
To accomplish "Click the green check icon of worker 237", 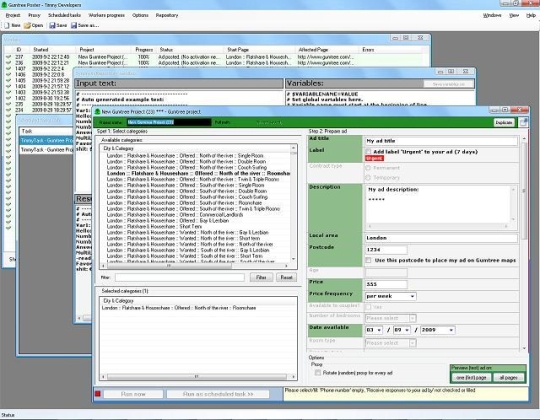I will click(8, 57).
